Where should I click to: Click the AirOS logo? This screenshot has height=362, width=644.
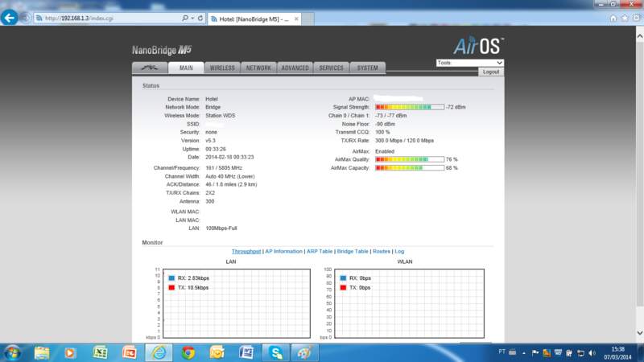[x=478, y=46]
